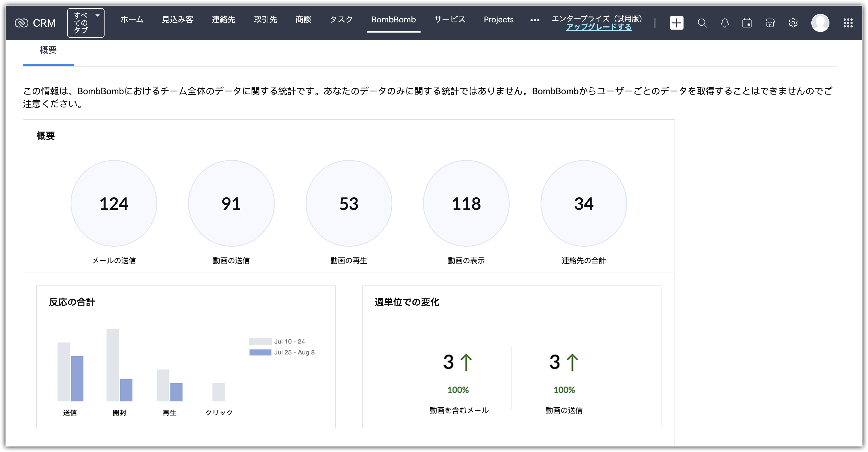Screen dimensions: 868x452
Task: Open the calendar icon in header
Action: point(747,23)
